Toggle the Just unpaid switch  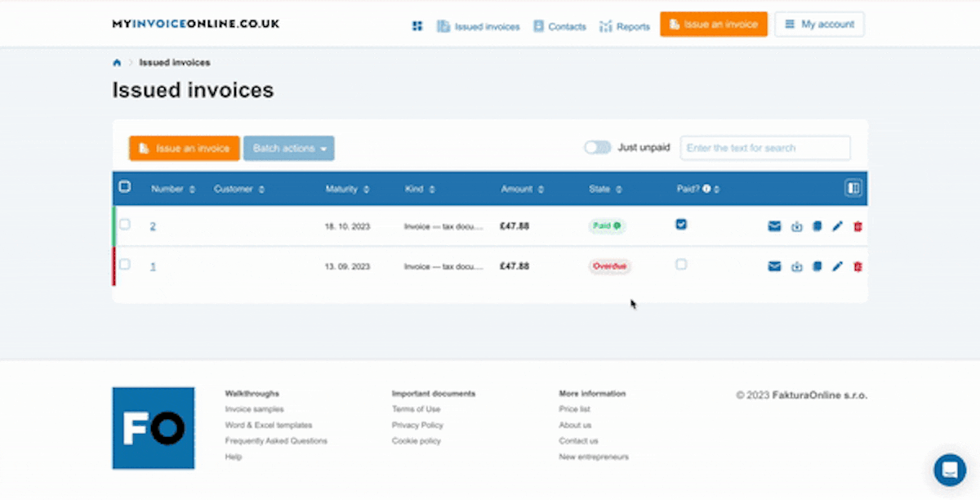tap(597, 148)
